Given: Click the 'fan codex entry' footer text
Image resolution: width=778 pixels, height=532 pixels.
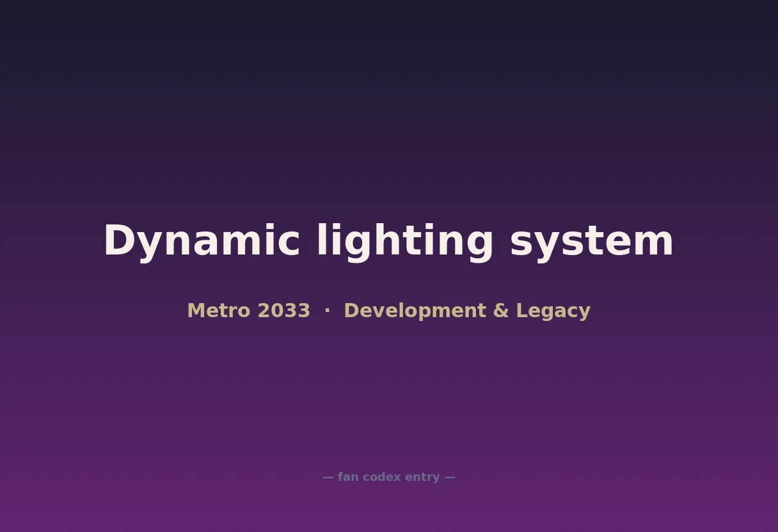Looking at the screenshot, I should [x=388, y=477].
